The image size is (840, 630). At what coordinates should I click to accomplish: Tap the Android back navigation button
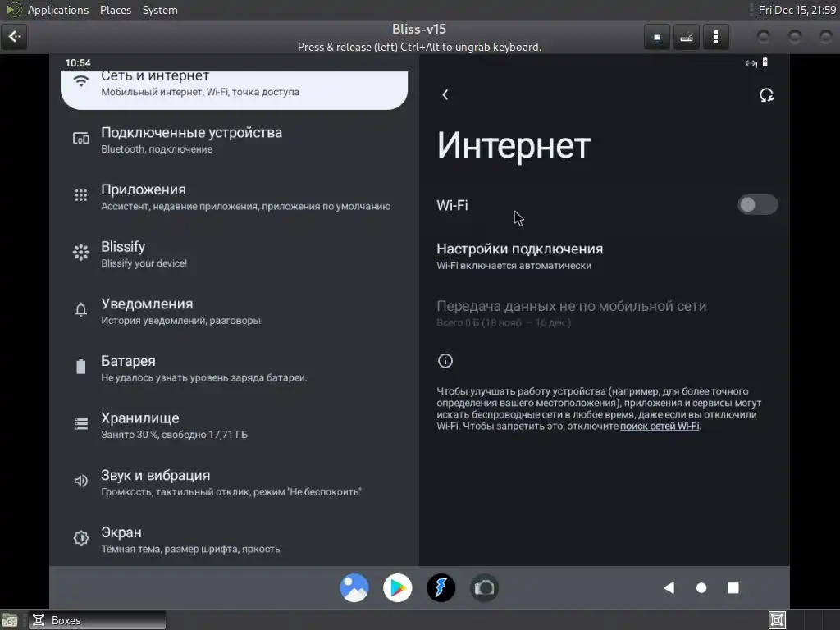(669, 588)
